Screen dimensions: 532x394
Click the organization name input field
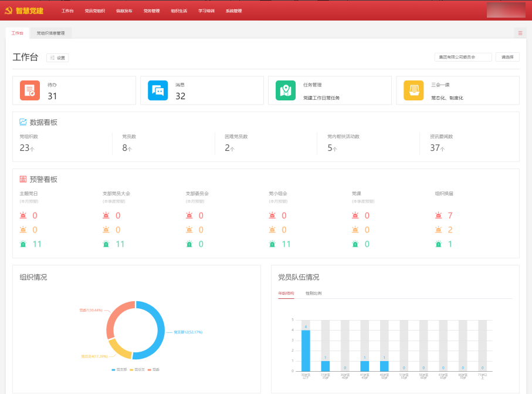click(463, 57)
